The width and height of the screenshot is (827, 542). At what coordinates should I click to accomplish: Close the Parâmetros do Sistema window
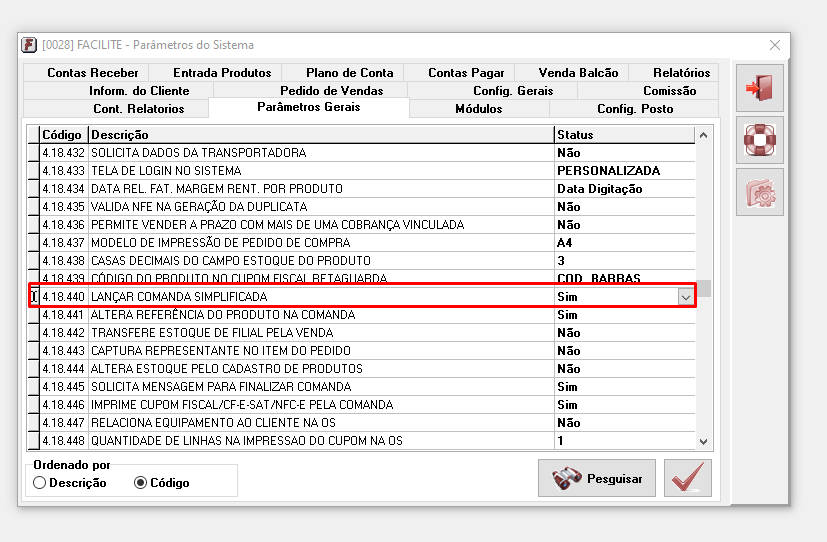pos(774,45)
